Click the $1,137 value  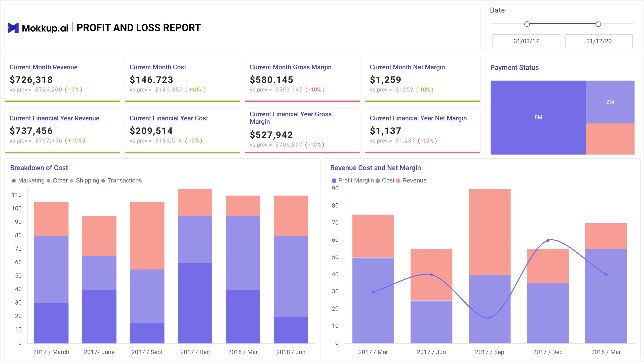(385, 131)
